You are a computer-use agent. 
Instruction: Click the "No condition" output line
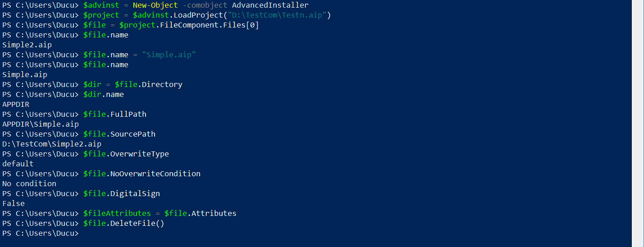[x=29, y=184]
